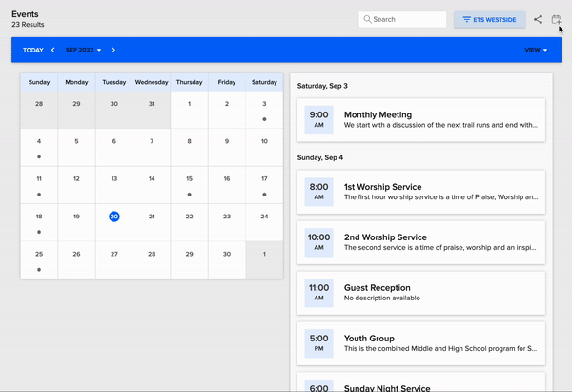Go to previous month with left chevron
572x392 pixels.
(x=53, y=50)
